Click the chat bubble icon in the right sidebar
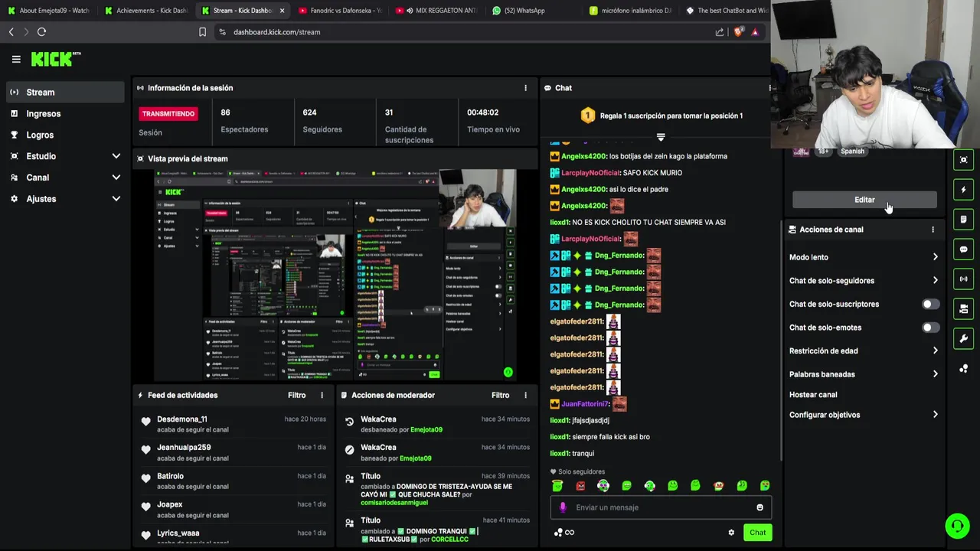980x551 pixels. (963, 249)
